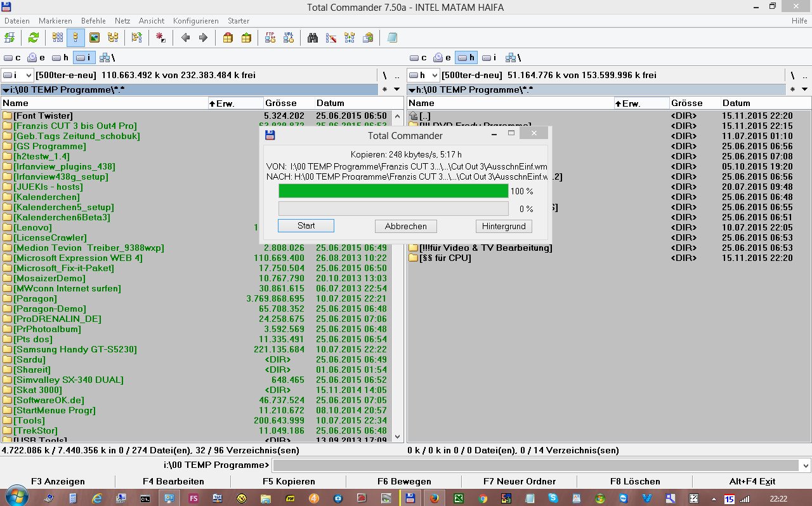Screen dimensions: 812x506
Task: Open left panel favorites asterisk button
Action: (384, 90)
